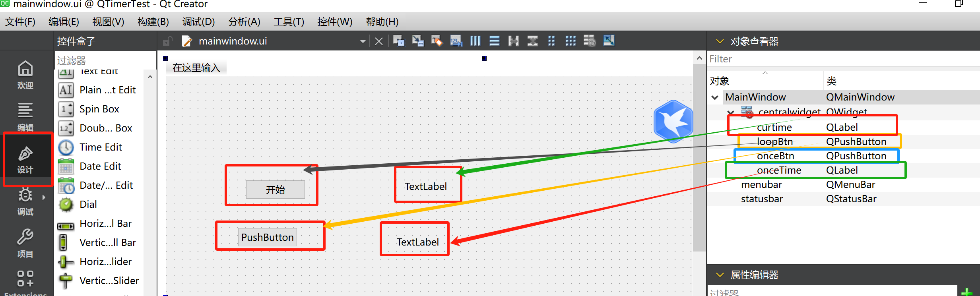Select Edit Buddies mode icon
This screenshot has height=296, width=980.
[x=437, y=41]
